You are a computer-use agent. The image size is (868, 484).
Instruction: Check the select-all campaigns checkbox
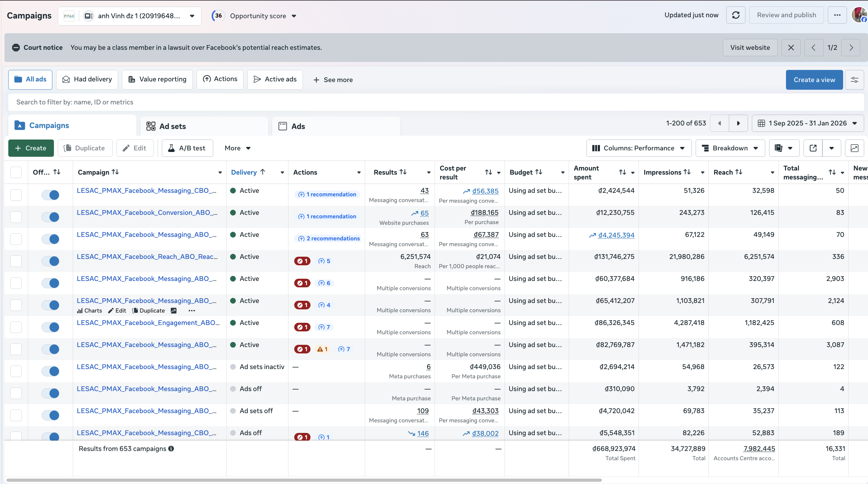point(16,172)
